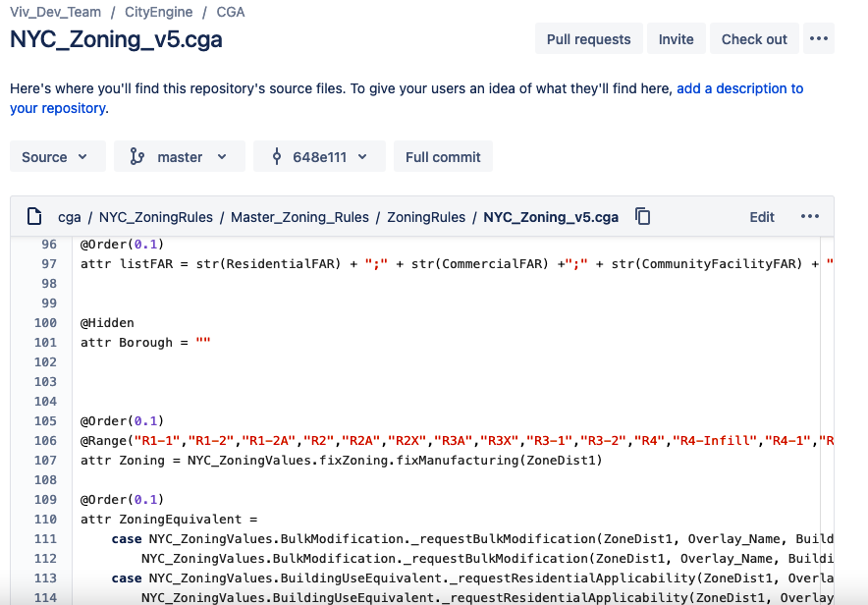Click the branch icon beside master
The height and width of the screenshot is (605, 868).
pos(136,156)
